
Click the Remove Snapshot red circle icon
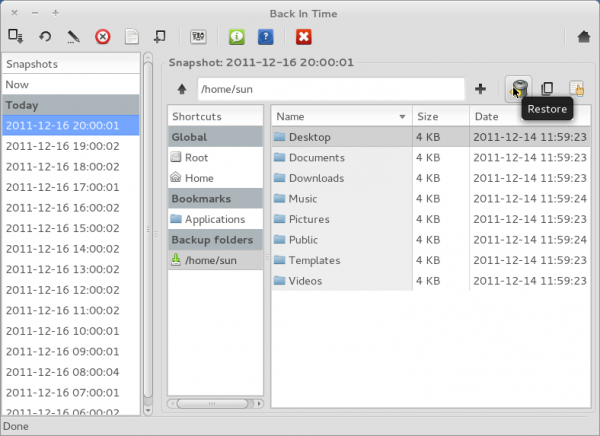(x=103, y=37)
